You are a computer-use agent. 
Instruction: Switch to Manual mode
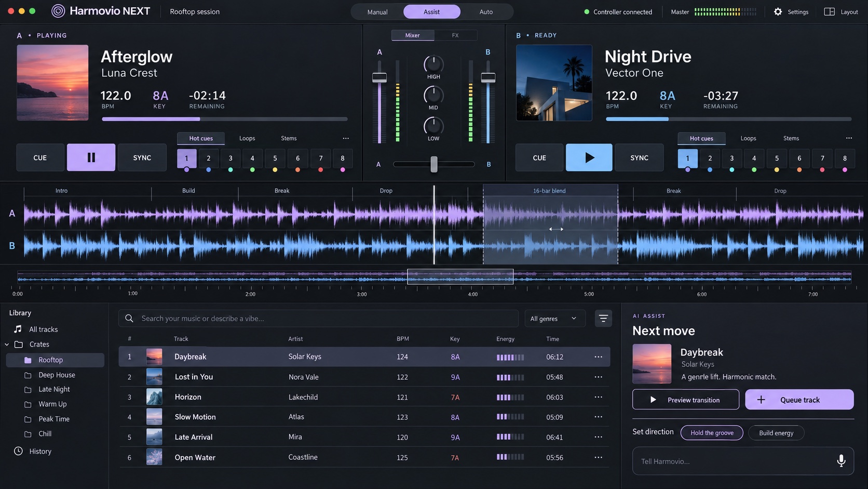[x=377, y=11]
